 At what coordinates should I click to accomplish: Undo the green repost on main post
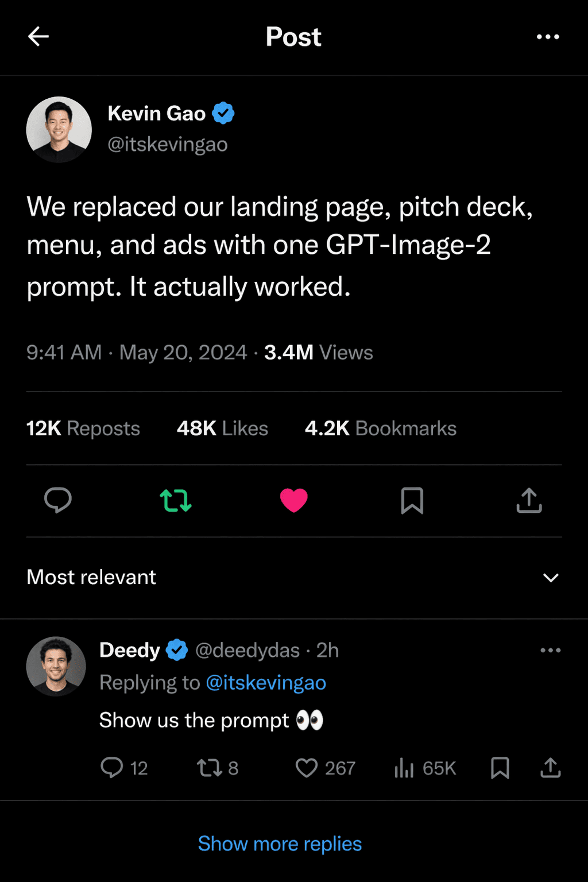[x=176, y=500]
